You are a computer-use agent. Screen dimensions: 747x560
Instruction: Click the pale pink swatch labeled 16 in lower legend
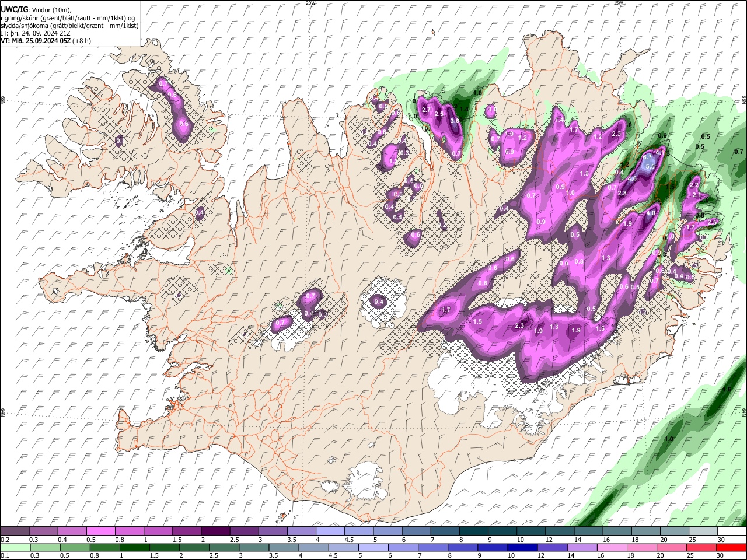[x=612, y=547]
